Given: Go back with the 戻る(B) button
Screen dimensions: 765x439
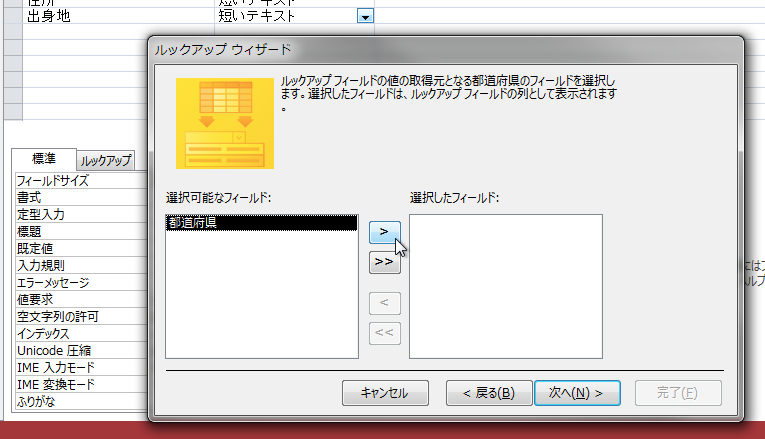Looking at the screenshot, I should 489,393.
